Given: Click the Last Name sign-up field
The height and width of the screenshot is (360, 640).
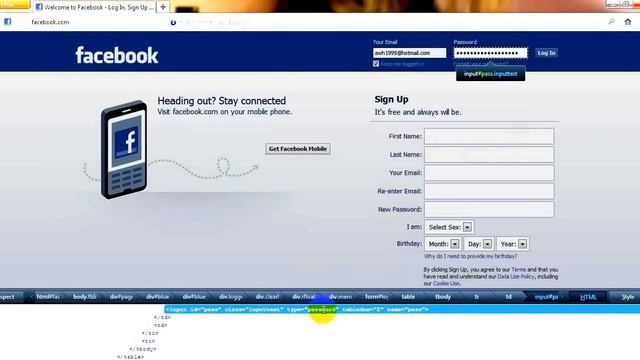Looking at the screenshot, I should pyautogui.click(x=489, y=155).
